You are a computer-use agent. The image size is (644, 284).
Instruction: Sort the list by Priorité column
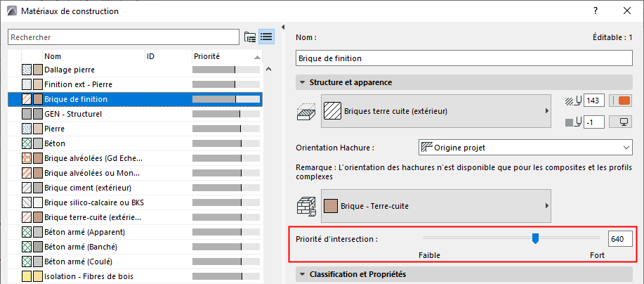[222, 56]
